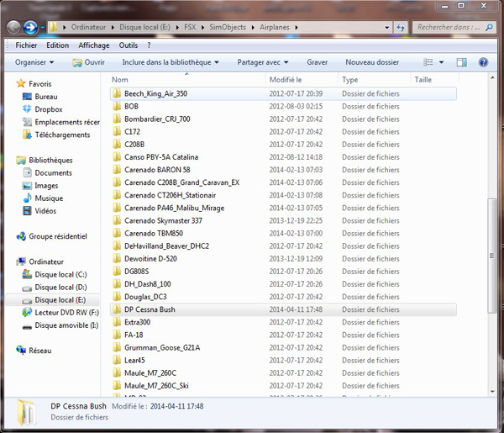Click 'FSX' in the breadcrumb path
The image size is (504, 433).
click(190, 28)
